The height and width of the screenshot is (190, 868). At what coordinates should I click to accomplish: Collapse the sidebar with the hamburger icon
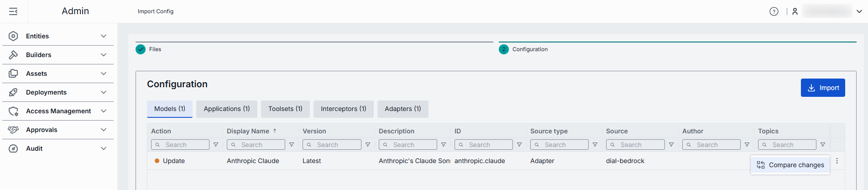13,11
